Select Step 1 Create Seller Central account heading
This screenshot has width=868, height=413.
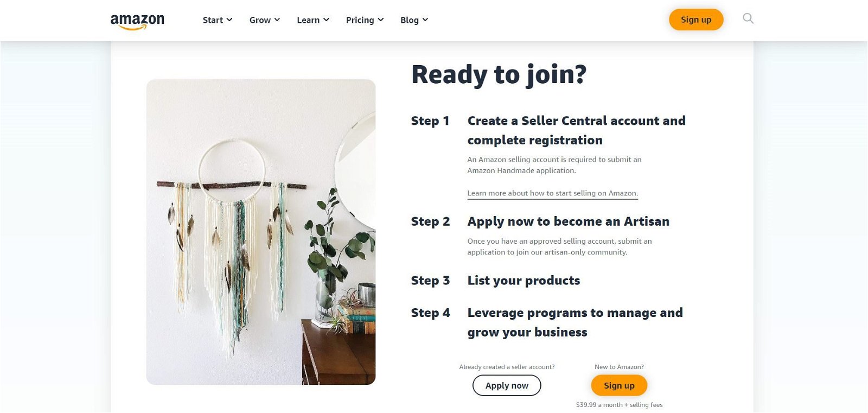point(577,130)
